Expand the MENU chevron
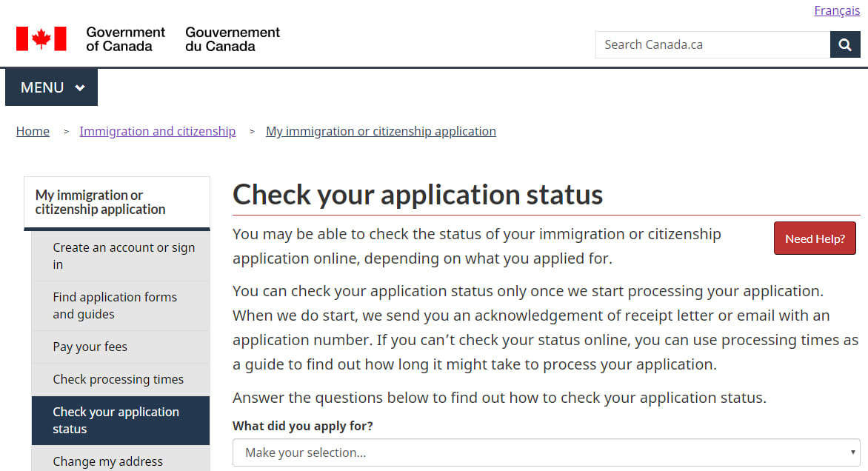 point(80,87)
